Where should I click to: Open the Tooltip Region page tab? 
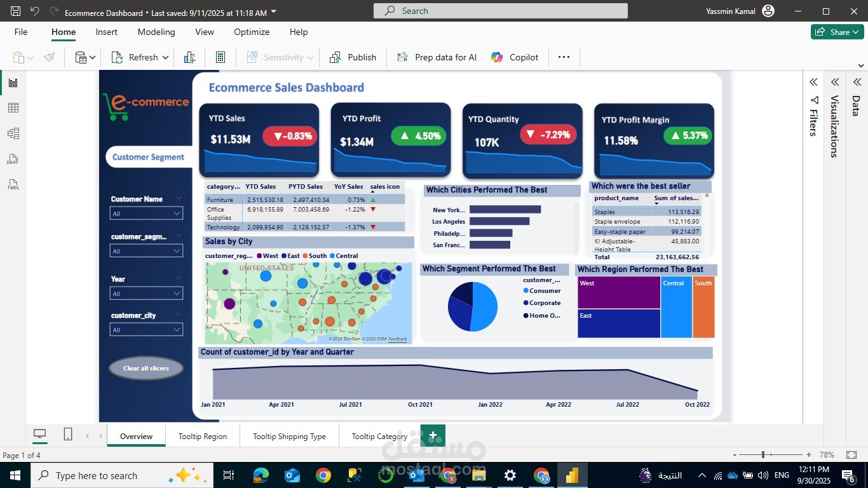202,436
